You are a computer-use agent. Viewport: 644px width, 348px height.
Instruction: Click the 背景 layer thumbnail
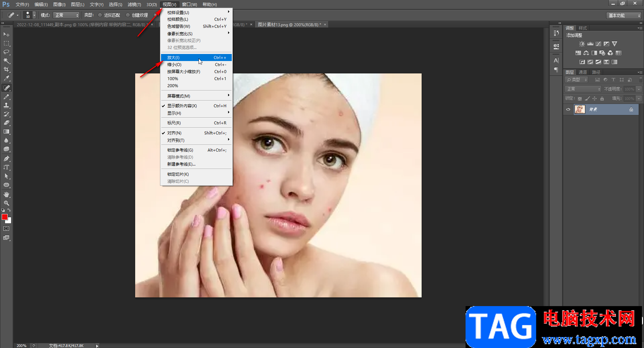580,109
